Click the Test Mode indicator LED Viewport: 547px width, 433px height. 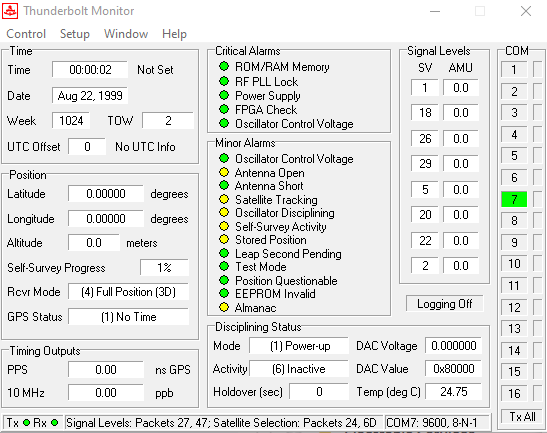click(x=224, y=266)
